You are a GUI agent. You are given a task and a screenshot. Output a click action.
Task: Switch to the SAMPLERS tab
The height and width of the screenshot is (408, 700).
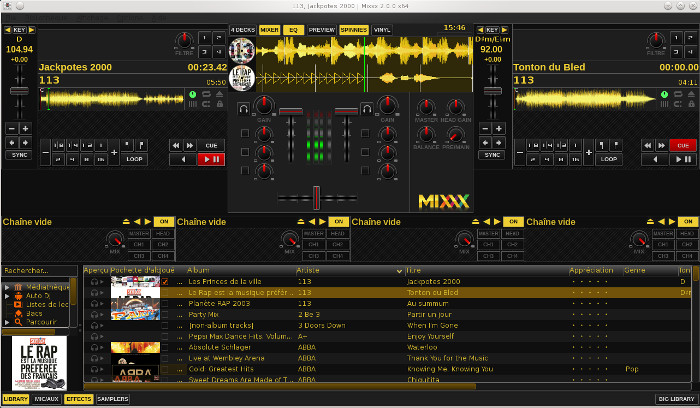[x=111, y=399]
